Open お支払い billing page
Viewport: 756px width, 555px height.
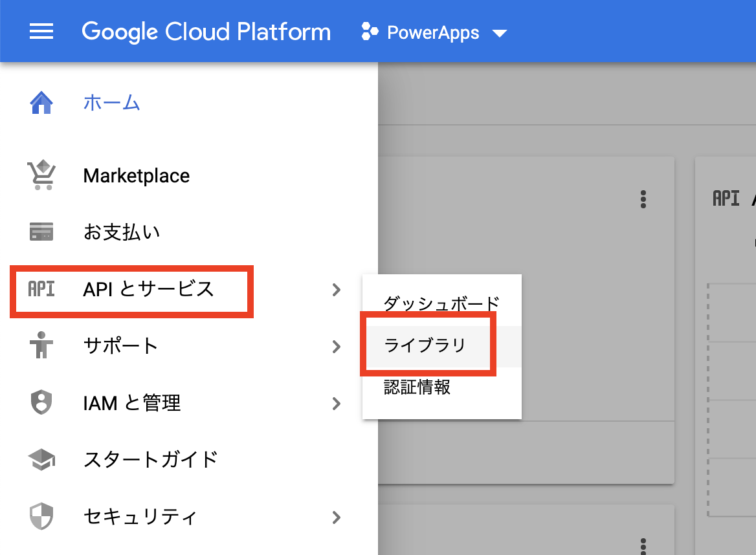pos(122,232)
